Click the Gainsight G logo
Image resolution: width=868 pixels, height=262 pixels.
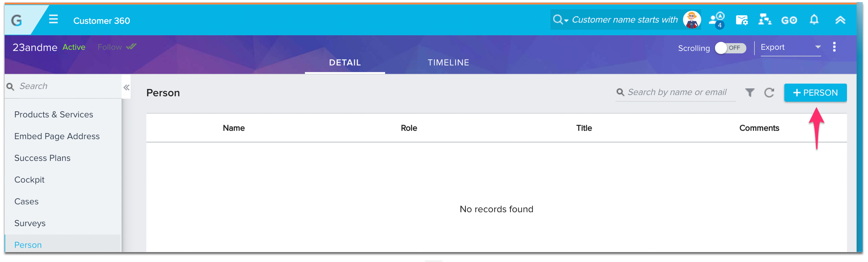[16, 20]
